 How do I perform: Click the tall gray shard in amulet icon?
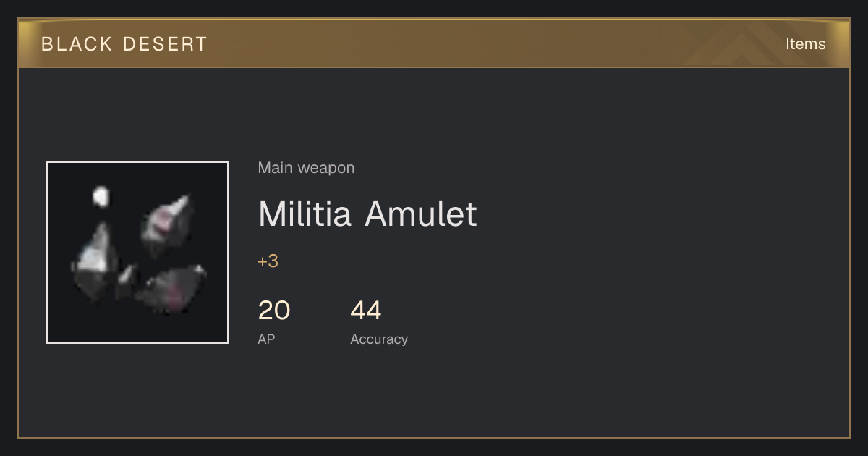tap(97, 262)
